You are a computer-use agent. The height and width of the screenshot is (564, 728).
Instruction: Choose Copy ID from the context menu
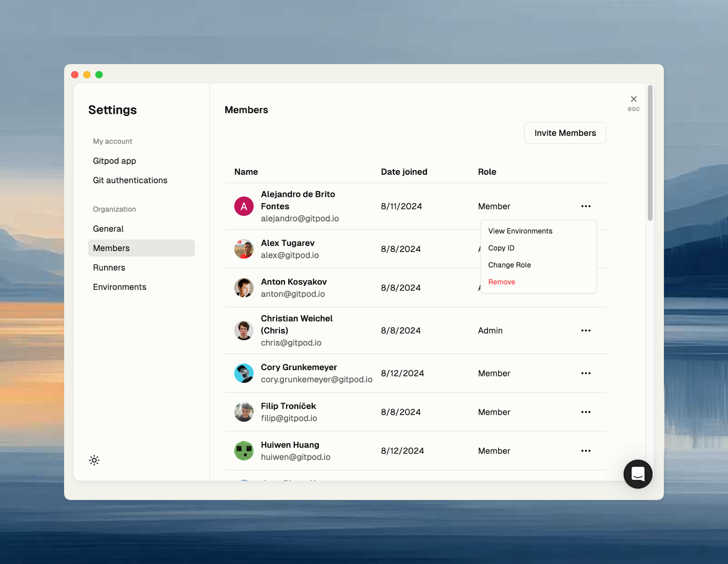pyautogui.click(x=501, y=248)
